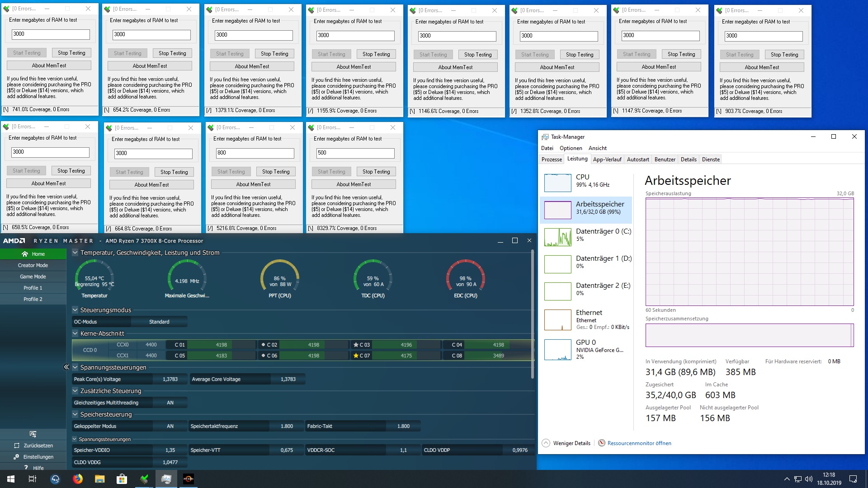Click the Zurücksetzen reset icon
This screenshot has width=868, height=488.
[17, 446]
